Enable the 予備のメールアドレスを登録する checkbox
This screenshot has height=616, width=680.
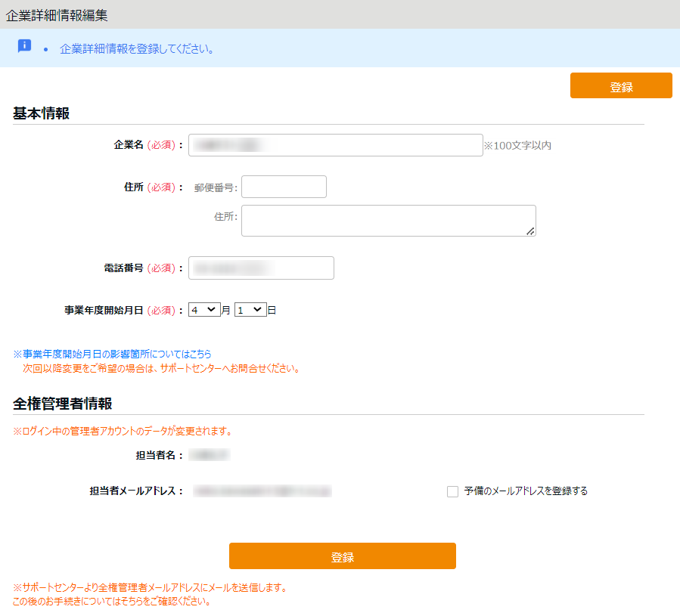point(453,491)
